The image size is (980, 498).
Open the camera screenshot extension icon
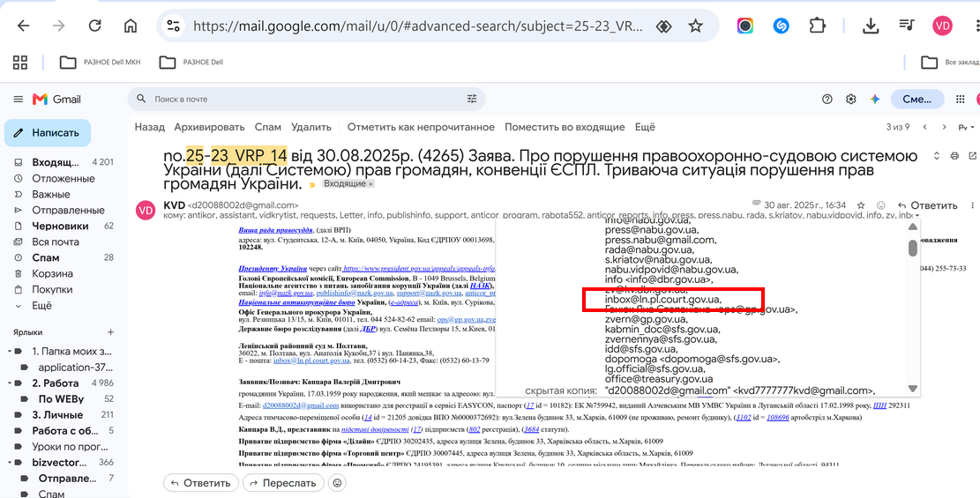pyautogui.click(x=745, y=26)
